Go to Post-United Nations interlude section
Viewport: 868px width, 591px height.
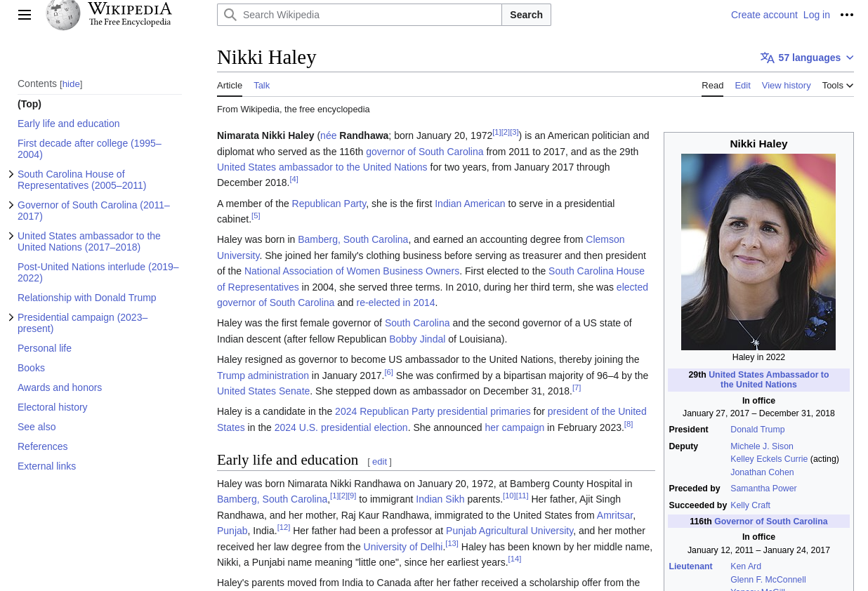(98, 272)
